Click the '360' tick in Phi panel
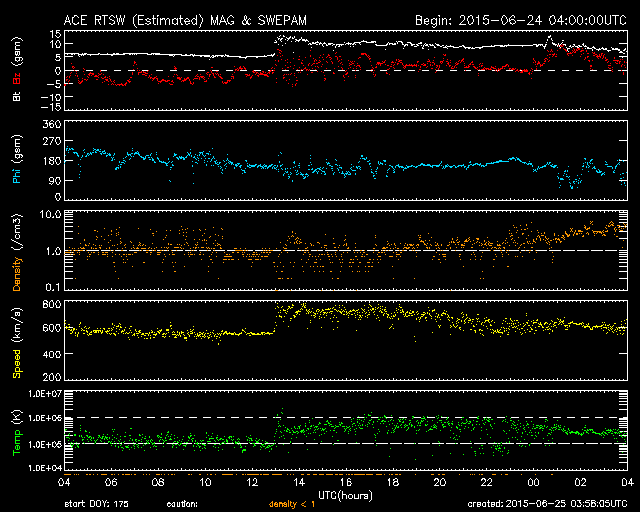Viewport: 640px width, 512px height. tap(52, 124)
